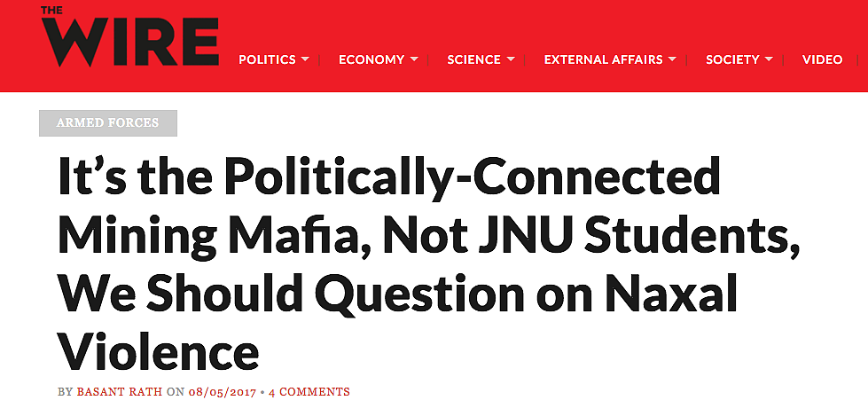The image size is (868, 416).
Task: Expand the Science dropdown arrow
Action: tap(511, 59)
